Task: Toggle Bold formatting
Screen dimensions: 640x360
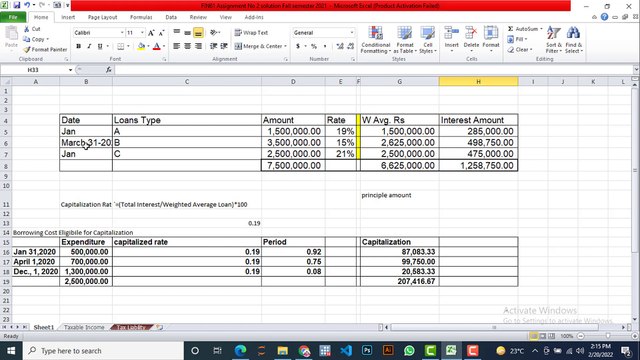Action: [x=78, y=46]
